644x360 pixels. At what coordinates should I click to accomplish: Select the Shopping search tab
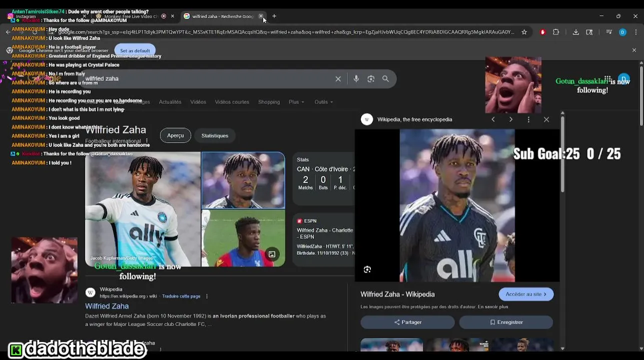point(269,102)
